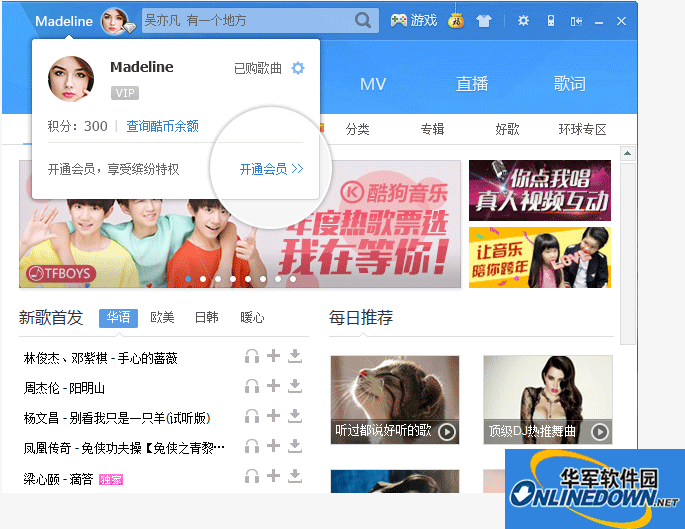Click song 周杰伦 - 阳明山 title
This screenshot has height=529, width=685.
pyautogui.click(x=64, y=388)
